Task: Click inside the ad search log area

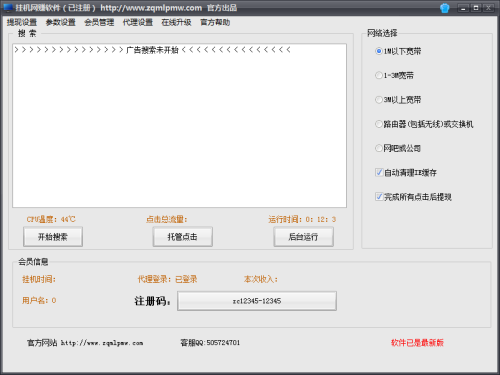Action: click(x=179, y=125)
